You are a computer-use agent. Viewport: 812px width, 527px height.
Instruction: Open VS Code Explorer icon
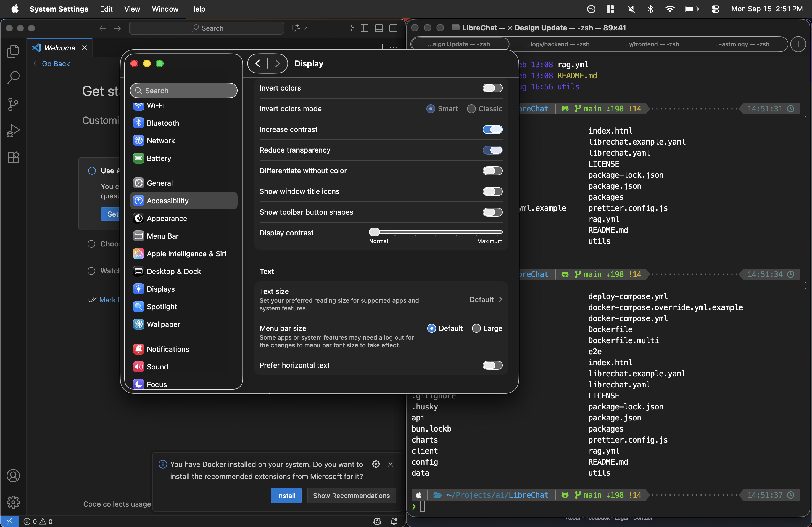[x=13, y=52]
